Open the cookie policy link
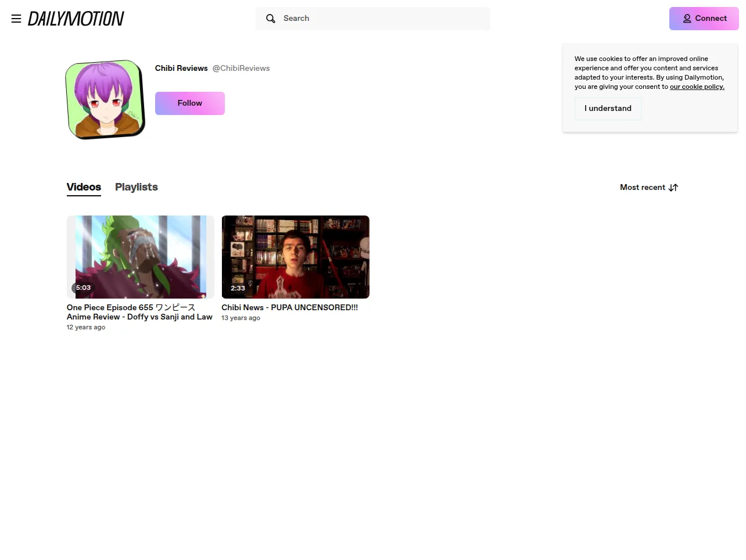Screen dimensions: 746x560 (697, 87)
